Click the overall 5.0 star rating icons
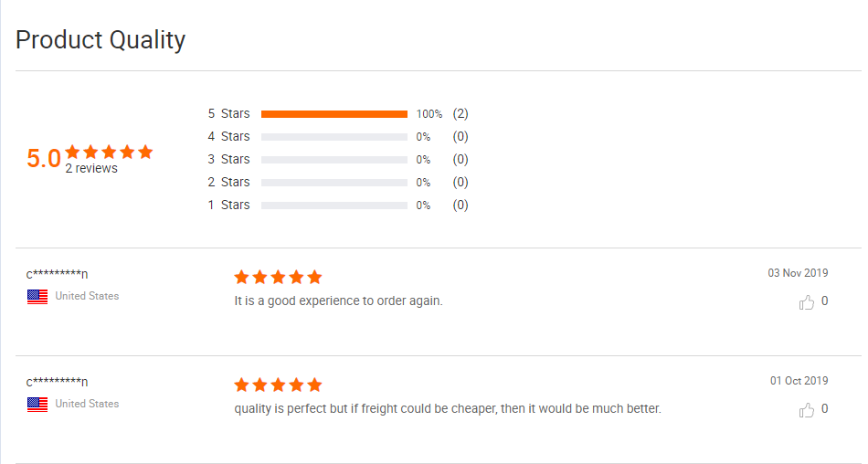The height and width of the screenshot is (464, 868). click(x=109, y=152)
